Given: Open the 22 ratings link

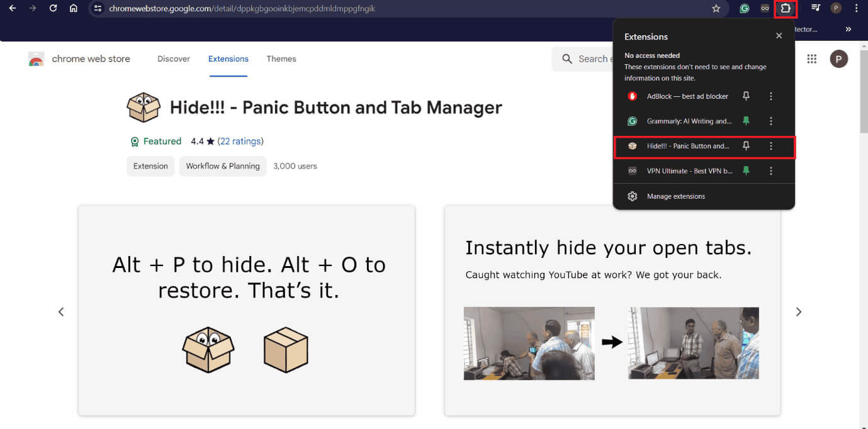Looking at the screenshot, I should [x=240, y=142].
